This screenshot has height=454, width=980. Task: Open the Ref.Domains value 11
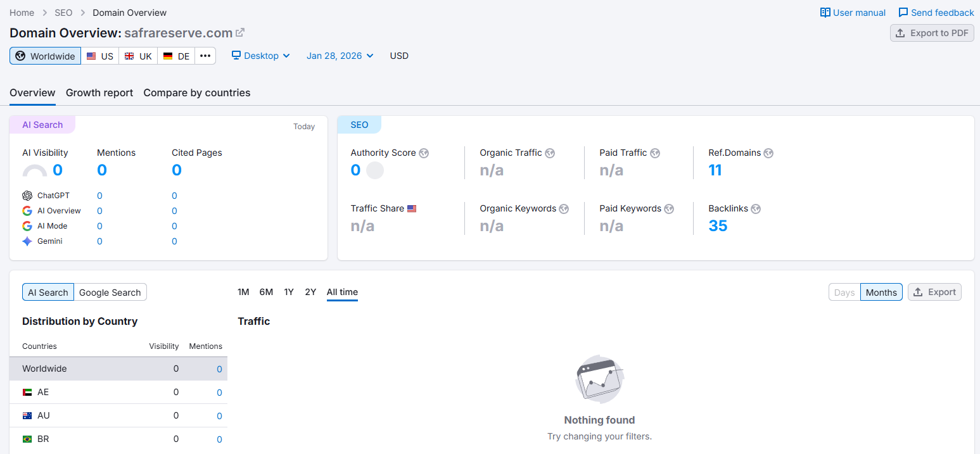[715, 170]
